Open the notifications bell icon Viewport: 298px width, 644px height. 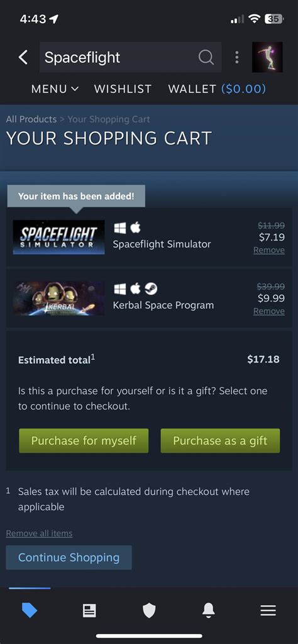(209, 611)
